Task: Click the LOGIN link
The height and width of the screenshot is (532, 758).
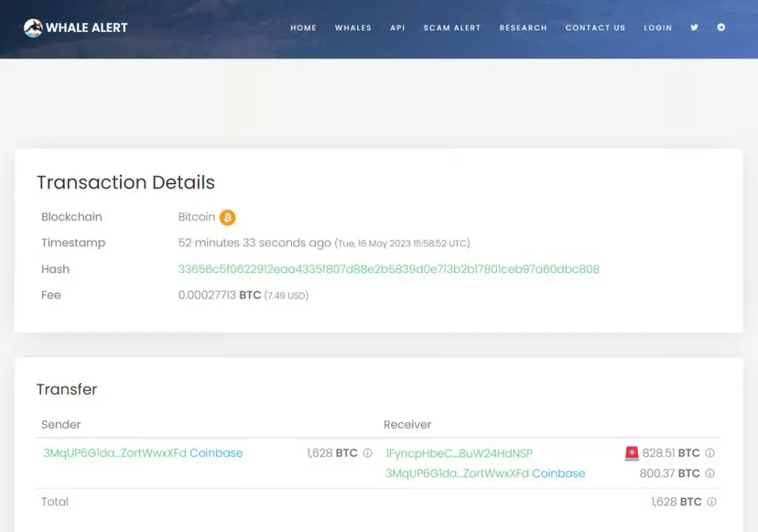Action: pos(657,28)
